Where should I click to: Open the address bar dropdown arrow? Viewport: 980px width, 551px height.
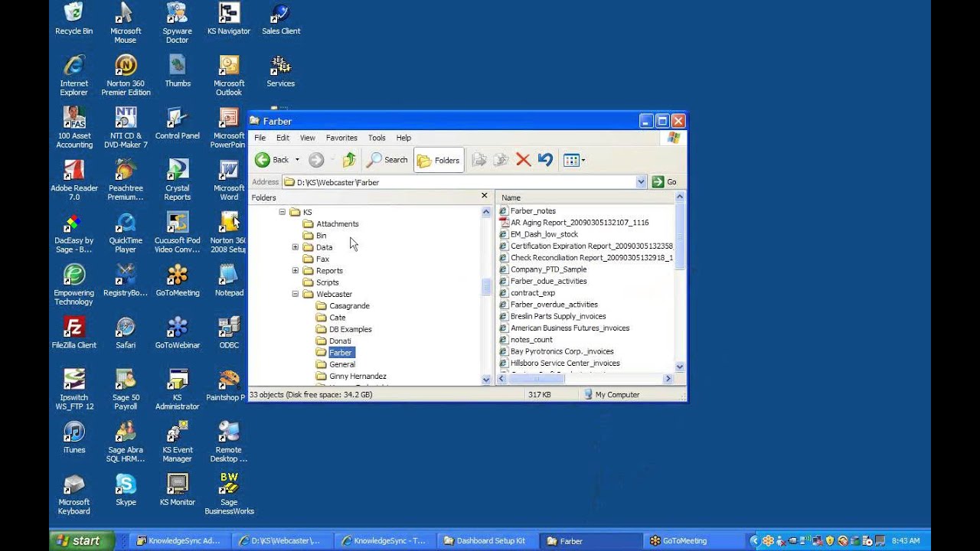click(642, 182)
